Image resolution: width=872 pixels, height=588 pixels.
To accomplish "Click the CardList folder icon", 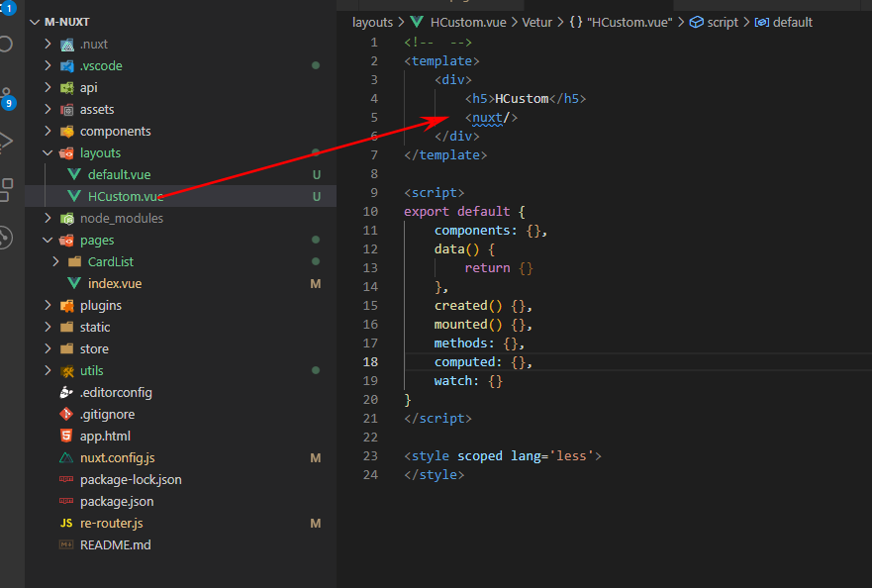I will [74, 261].
